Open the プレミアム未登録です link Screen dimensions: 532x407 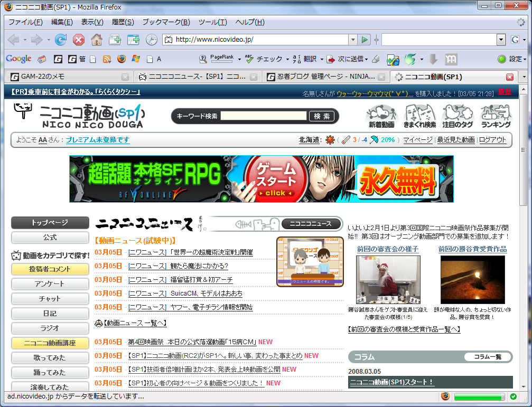[98, 139]
